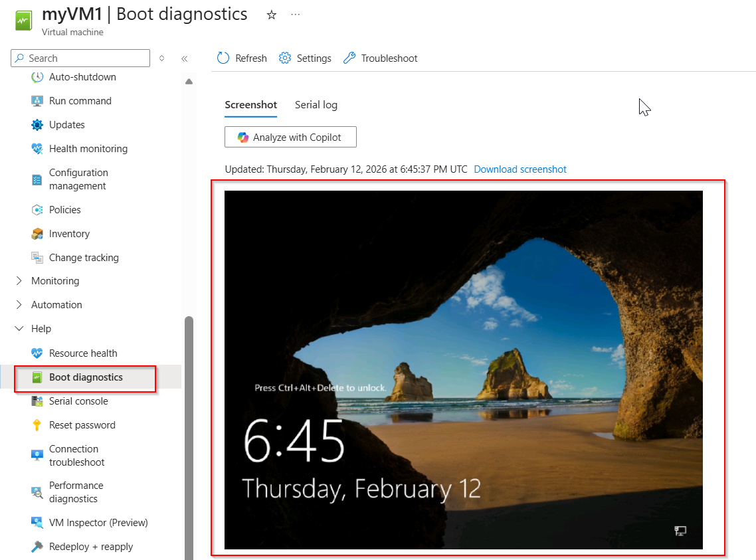The height and width of the screenshot is (560, 756).
Task: Open the more options ellipsis in header
Action: [296, 15]
